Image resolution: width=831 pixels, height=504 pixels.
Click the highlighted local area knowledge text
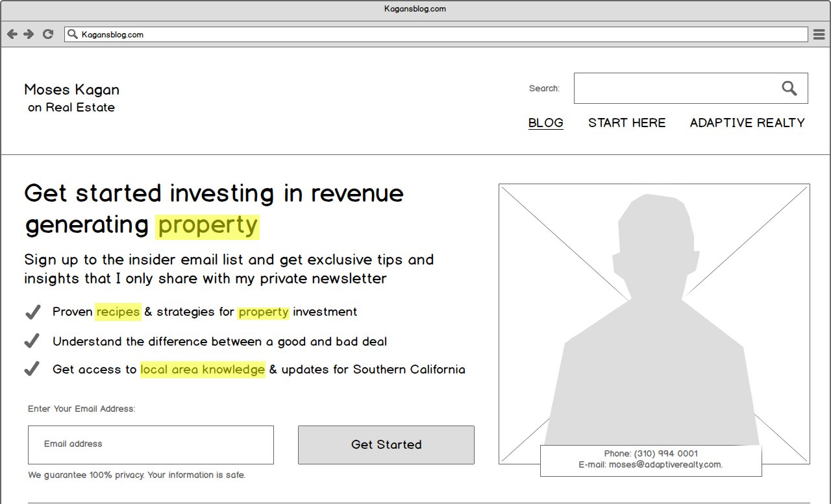(x=203, y=370)
